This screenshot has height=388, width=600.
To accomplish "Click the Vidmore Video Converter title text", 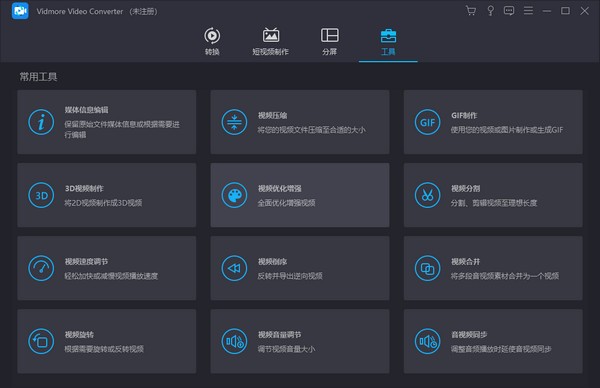I will [80, 11].
